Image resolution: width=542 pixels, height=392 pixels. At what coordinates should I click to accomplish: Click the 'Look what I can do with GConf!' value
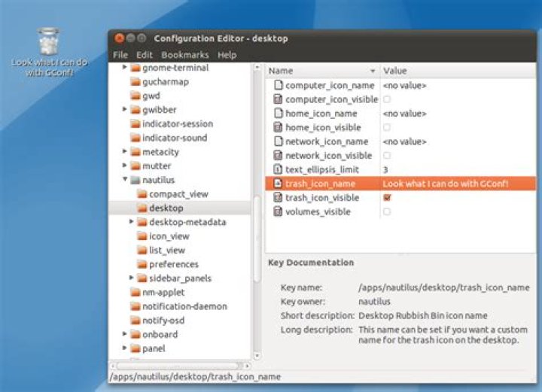coord(446,184)
